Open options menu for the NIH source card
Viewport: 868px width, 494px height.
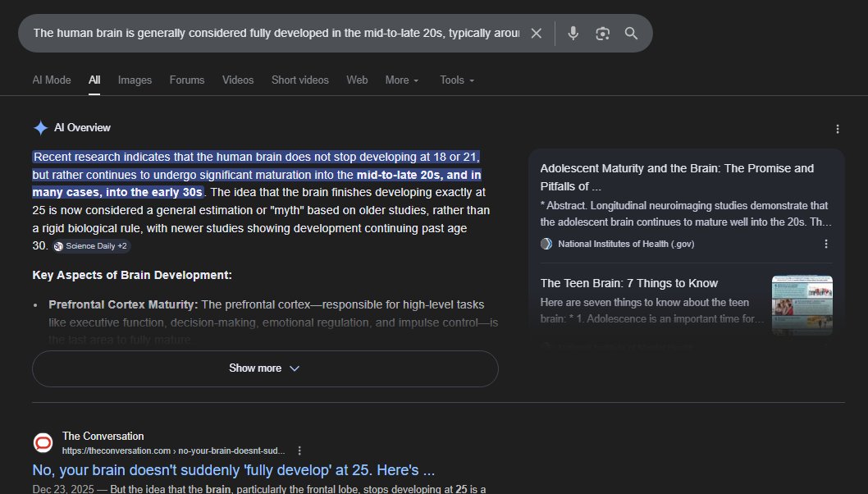[826, 244]
